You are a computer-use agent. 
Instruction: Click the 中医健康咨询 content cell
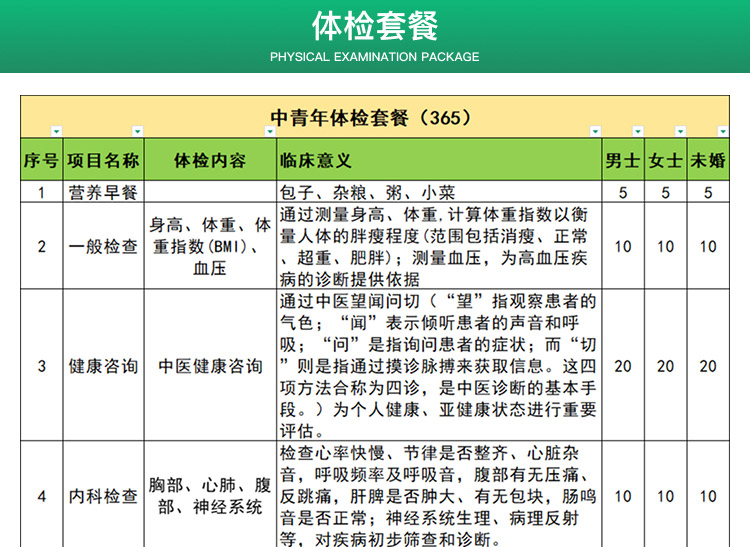coord(209,366)
